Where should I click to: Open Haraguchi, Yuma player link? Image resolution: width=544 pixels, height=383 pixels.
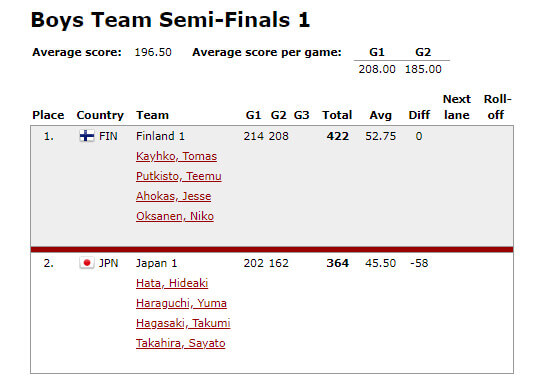click(x=181, y=303)
